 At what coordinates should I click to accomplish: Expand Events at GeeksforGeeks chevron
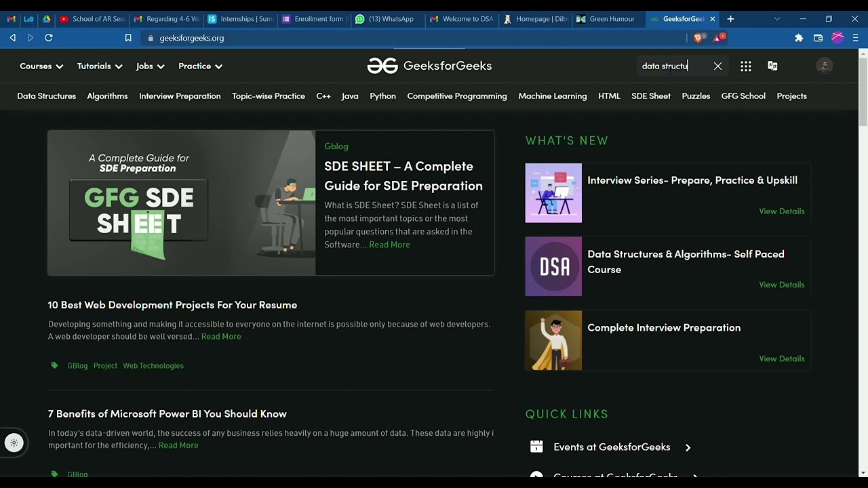pyautogui.click(x=688, y=447)
